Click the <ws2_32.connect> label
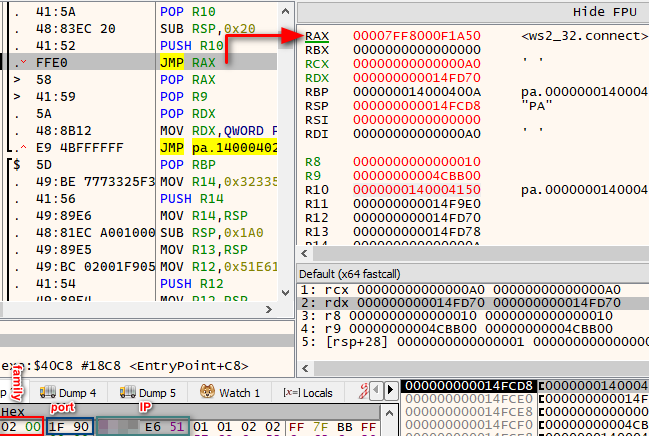Screen dimensions: 649x436 pos(584,36)
